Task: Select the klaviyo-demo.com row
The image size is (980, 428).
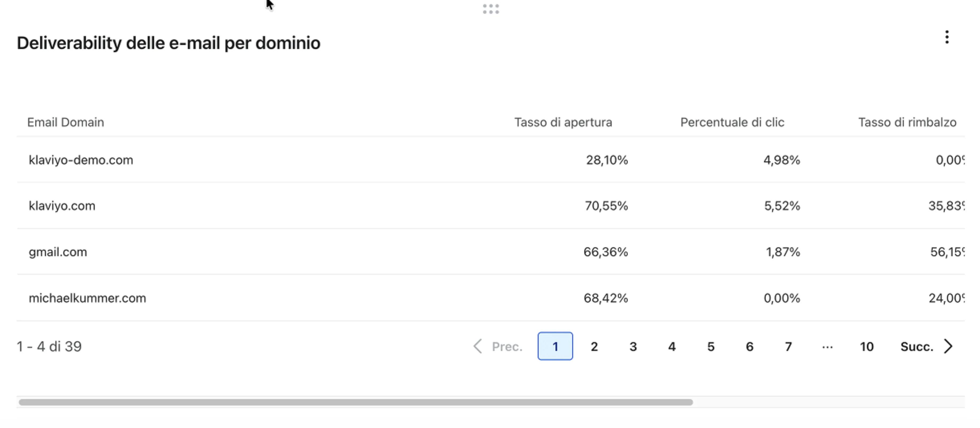Action: (x=81, y=160)
